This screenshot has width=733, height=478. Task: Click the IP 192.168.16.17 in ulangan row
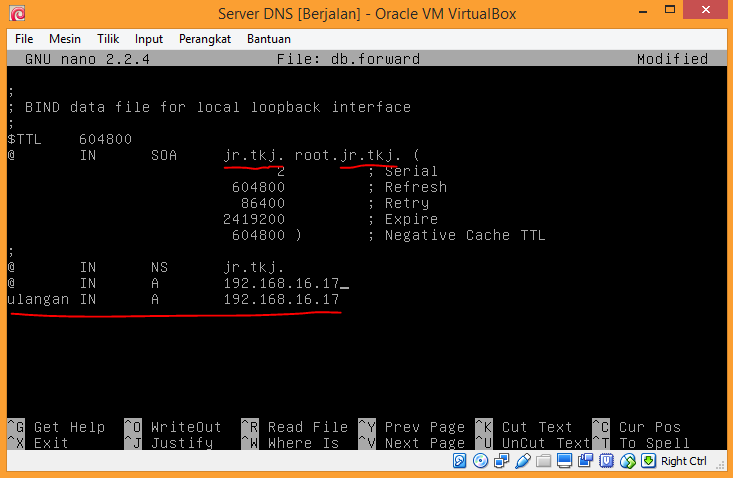point(281,299)
